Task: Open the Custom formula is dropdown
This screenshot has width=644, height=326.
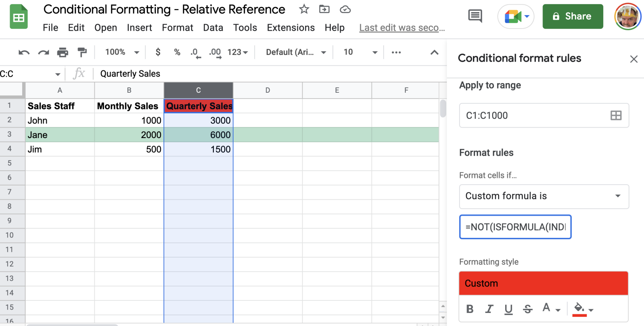Action: (x=543, y=196)
